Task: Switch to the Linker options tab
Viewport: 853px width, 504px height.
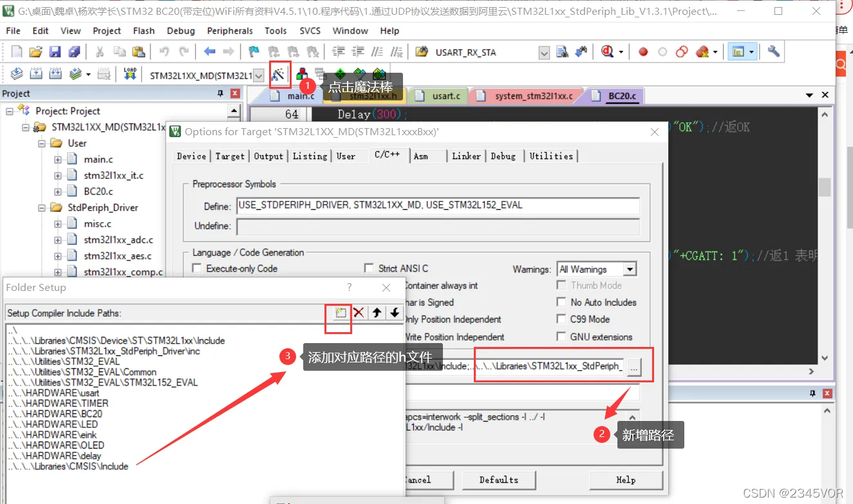Action: pyautogui.click(x=466, y=156)
